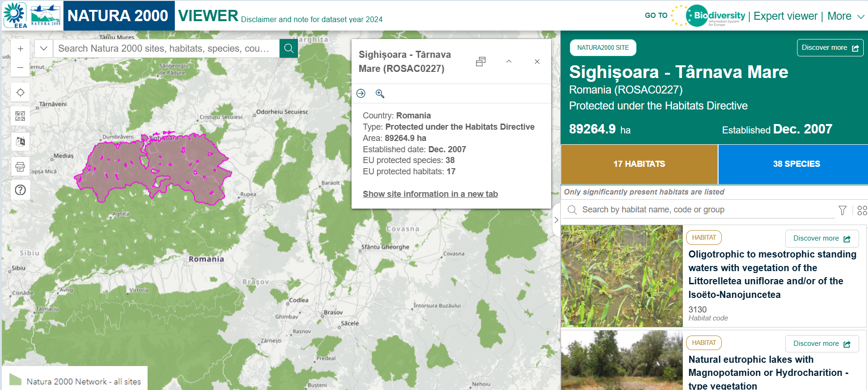The image size is (868, 390).
Task: Click the find my location crosshair icon
Action: [20, 93]
